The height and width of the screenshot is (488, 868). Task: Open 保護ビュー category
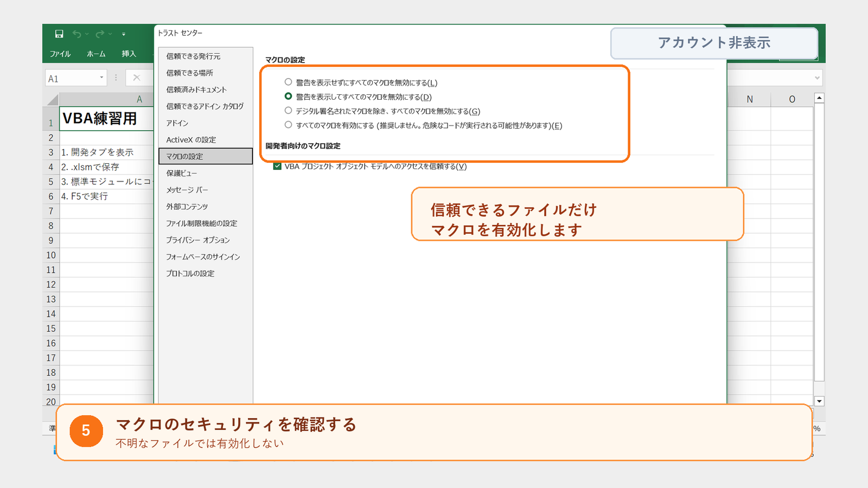click(206, 173)
